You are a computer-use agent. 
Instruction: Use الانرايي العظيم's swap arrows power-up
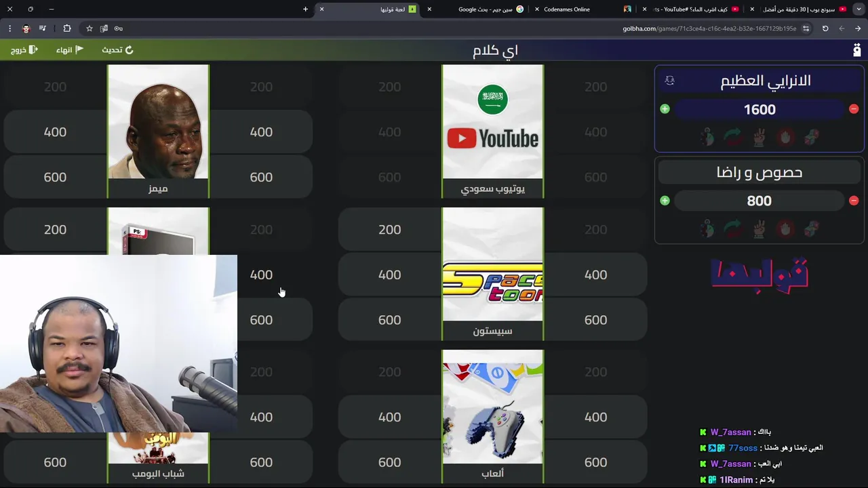[733, 137]
